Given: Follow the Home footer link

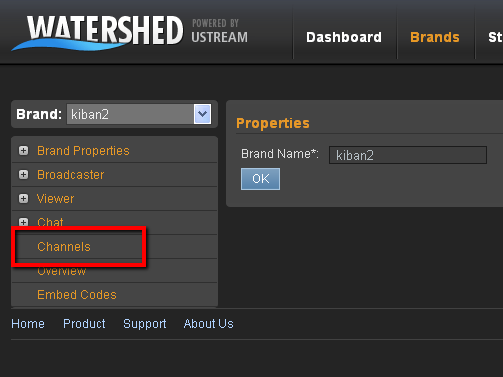Looking at the screenshot, I should pyautogui.click(x=28, y=324).
